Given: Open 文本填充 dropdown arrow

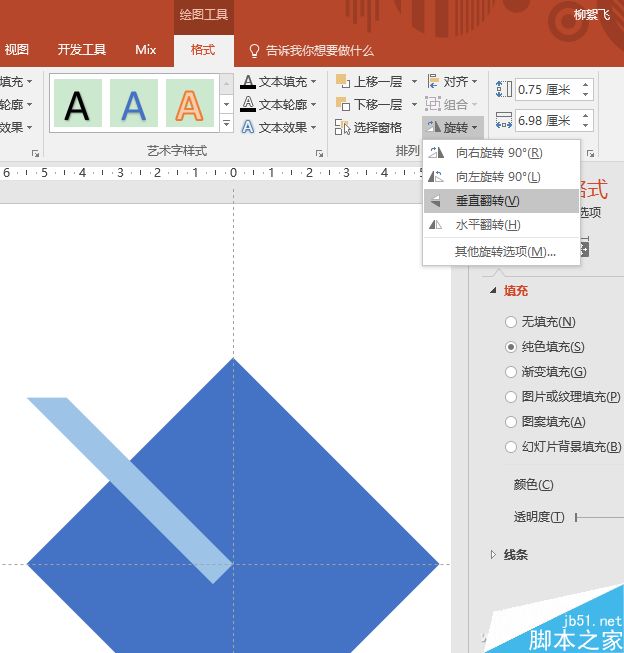Looking at the screenshot, I should 313,82.
